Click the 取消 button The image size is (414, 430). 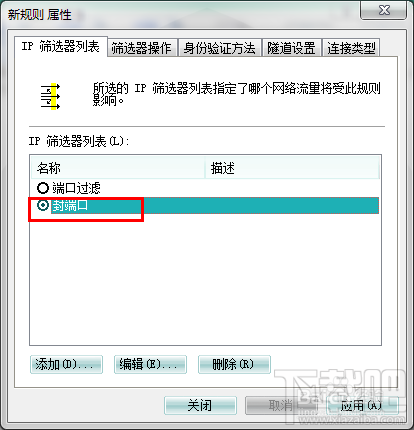281,405
